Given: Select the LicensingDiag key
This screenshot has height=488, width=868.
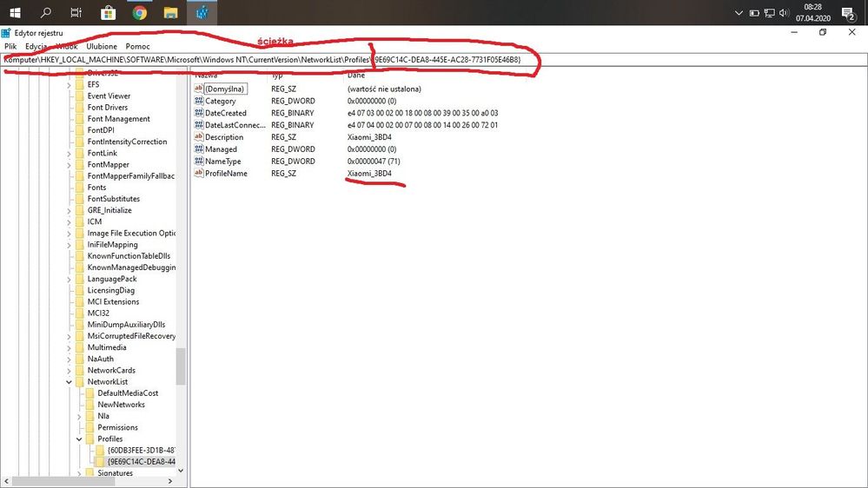Looking at the screenshot, I should pos(110,290).
